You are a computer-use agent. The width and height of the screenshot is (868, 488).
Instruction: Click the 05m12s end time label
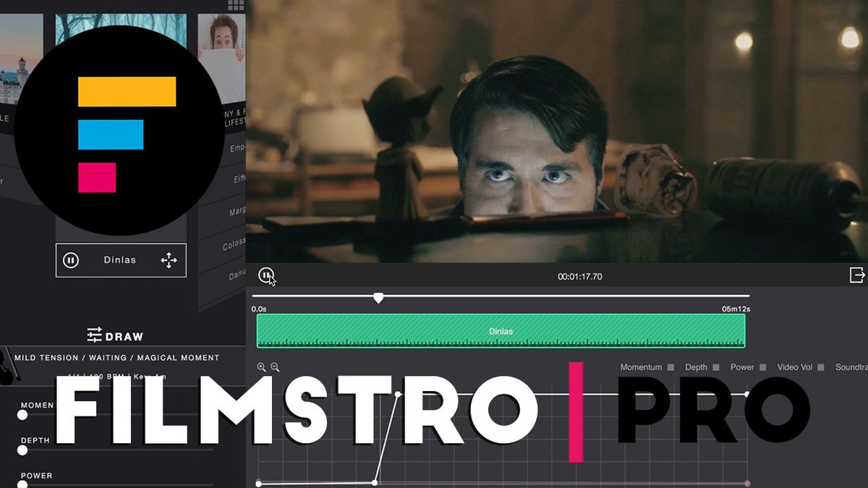click(x=736, y=309)
